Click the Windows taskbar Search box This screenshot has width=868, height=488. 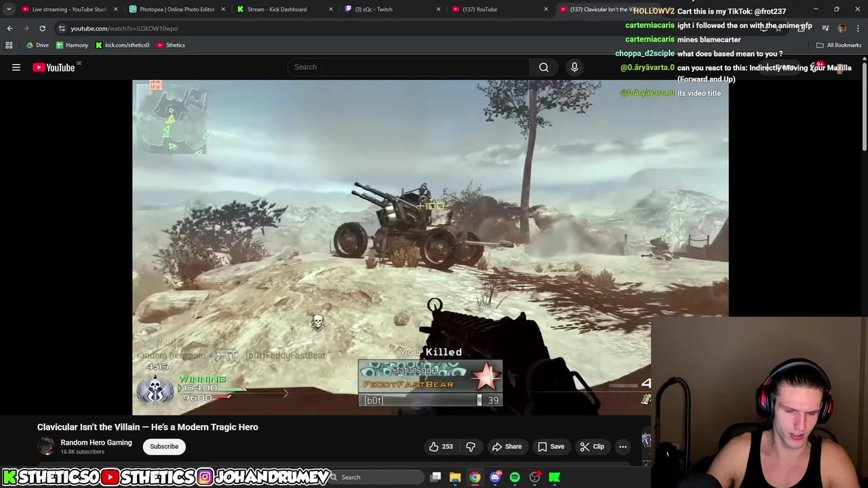point(376,477)
